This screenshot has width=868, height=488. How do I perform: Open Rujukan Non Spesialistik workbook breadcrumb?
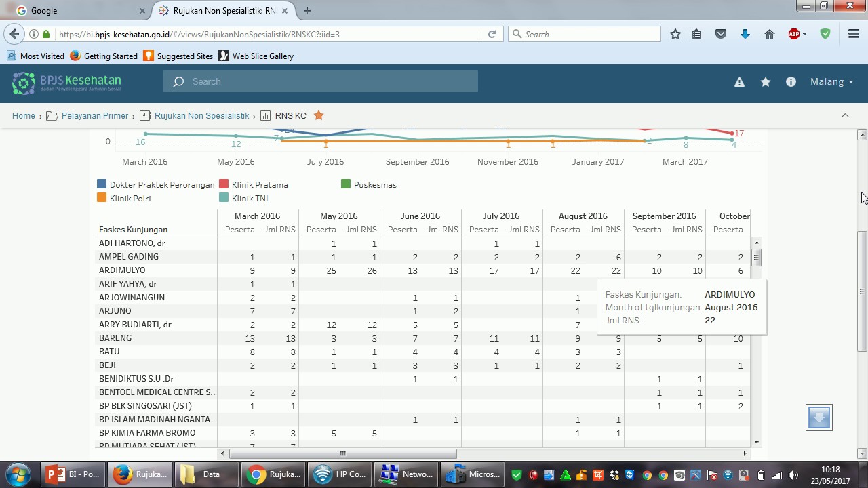(195, 116)
